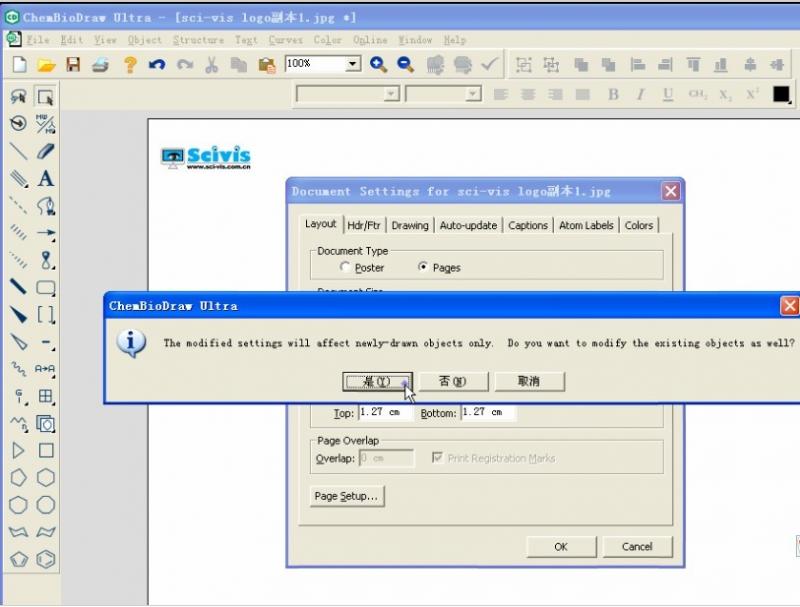Click the Align Left Edges toolbar icon

point(637,65)
